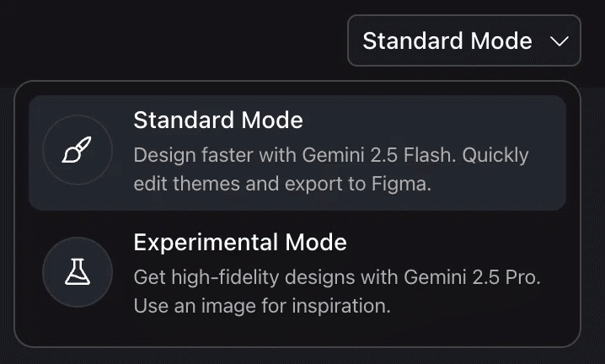Choose the Experimental Mode heading in the list
The height and width of the screenshot is (364, 605).
pyautogui.click(x=240, y=243)
